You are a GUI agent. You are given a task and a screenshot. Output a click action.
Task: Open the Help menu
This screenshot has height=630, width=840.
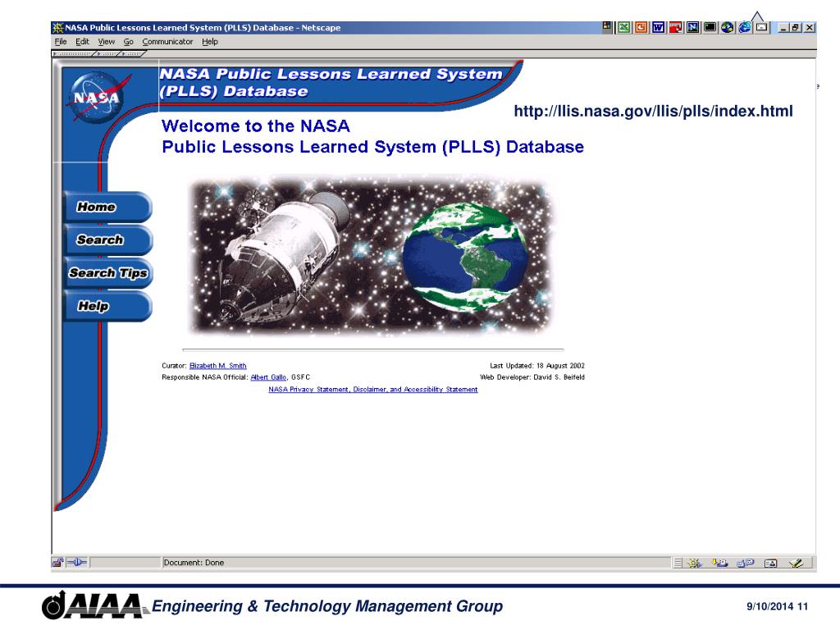[210, 41]
